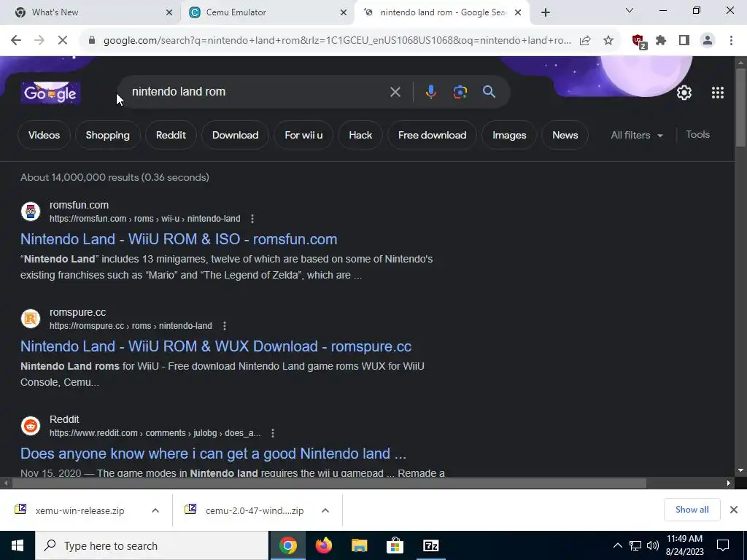Viewport: 747px width, 560px height.
Task: Open Google Lens image search icon
Action: [460, 92]
